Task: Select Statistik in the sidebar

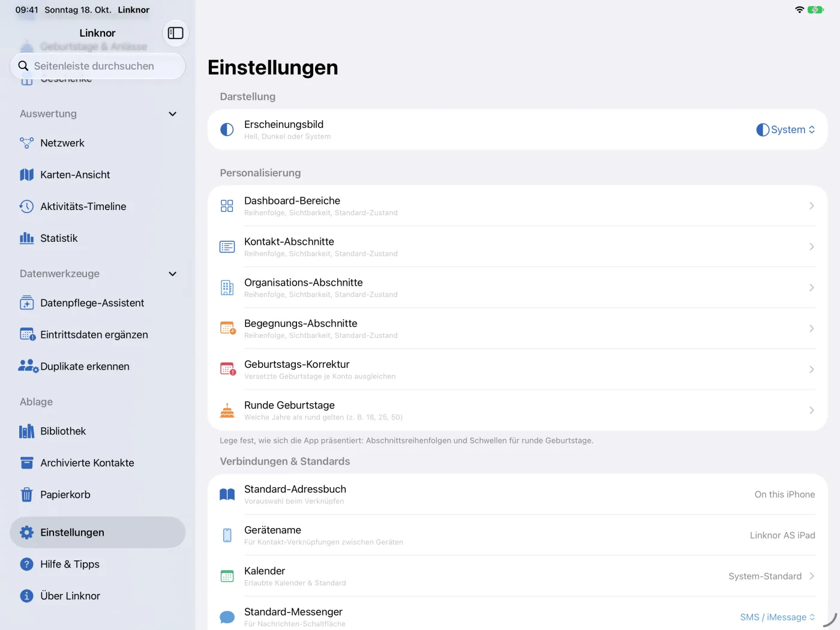Action: click(x=98, y=238)
